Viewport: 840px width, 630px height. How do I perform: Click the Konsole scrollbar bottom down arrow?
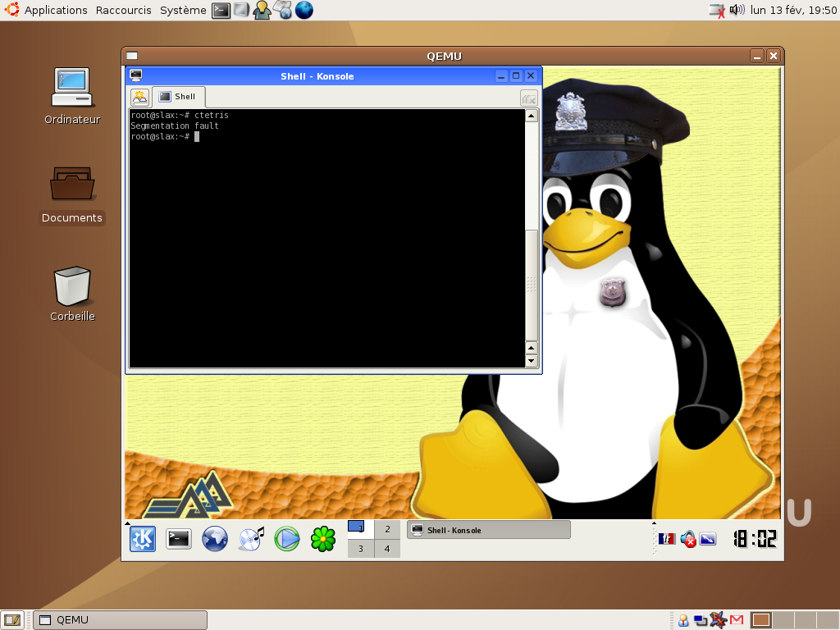pos(531,361)
